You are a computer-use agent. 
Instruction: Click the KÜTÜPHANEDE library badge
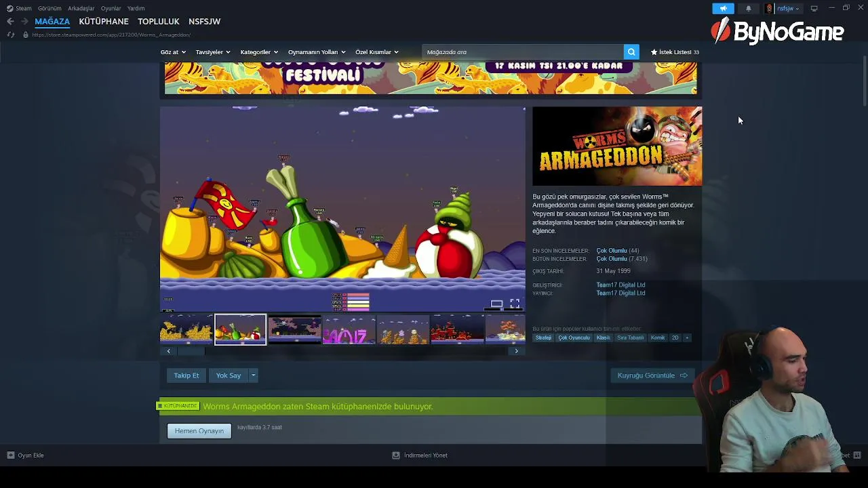pos(178,406)
